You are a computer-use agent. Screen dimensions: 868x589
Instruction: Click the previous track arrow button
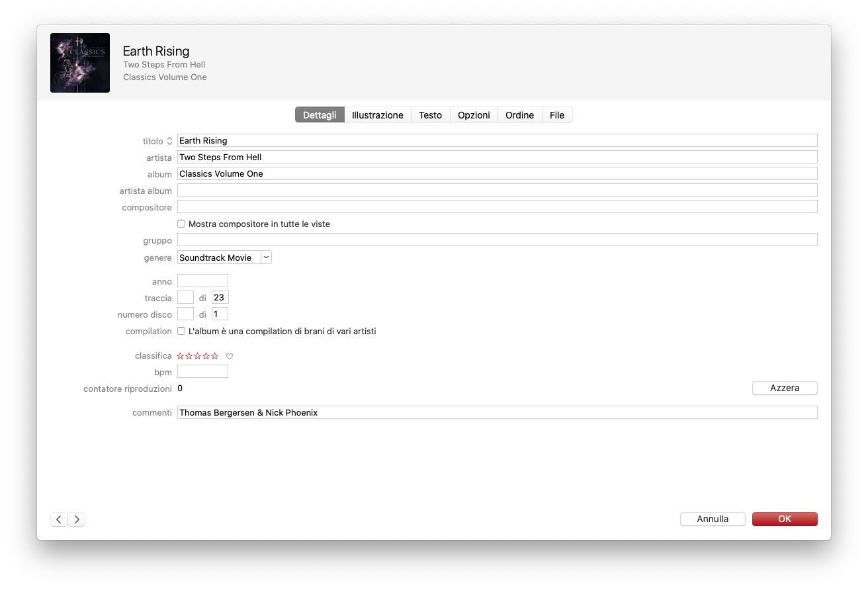(x=59, y=520)
